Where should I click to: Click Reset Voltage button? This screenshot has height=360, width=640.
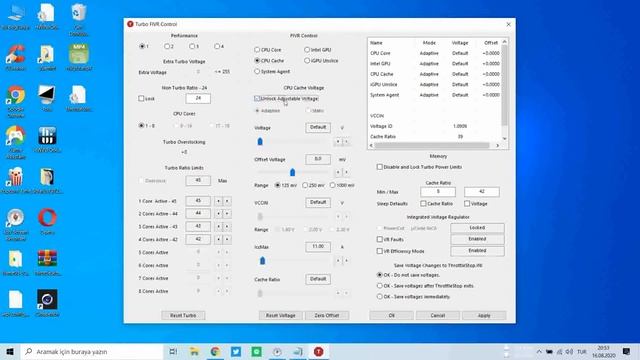point(280,315)
